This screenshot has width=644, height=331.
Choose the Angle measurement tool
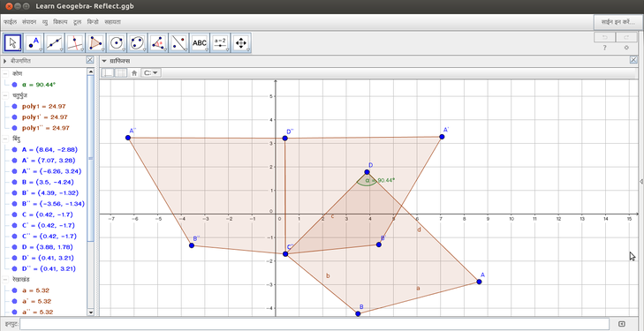point(158,42)
